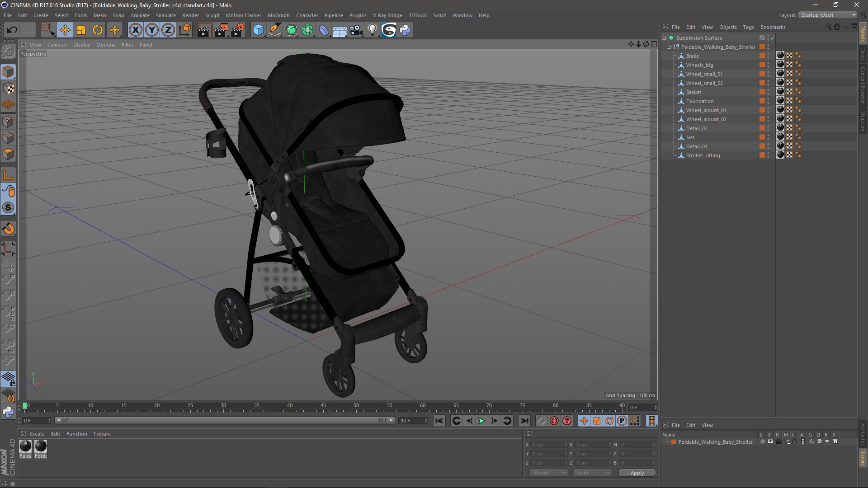Open the MoGraph menu
The image size is (868, 488).
pos(278,15)
